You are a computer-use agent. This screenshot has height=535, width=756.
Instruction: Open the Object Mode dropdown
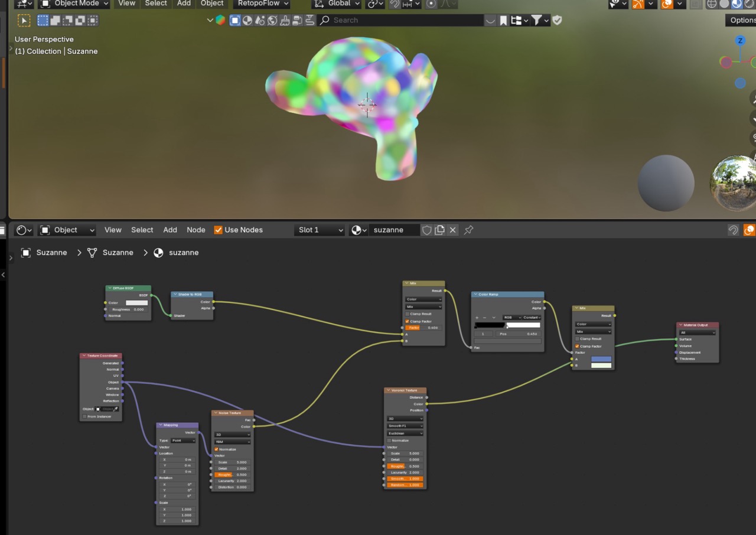[74, 4]
